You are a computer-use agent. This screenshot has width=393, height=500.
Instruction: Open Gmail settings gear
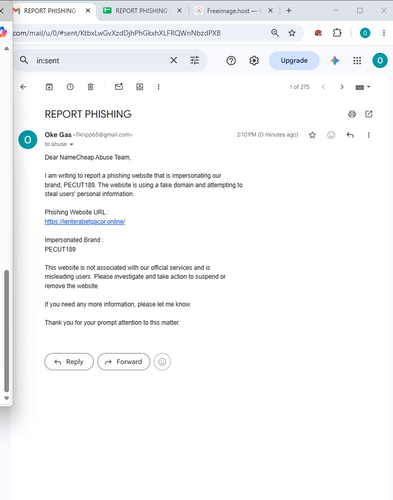point(254,61)
